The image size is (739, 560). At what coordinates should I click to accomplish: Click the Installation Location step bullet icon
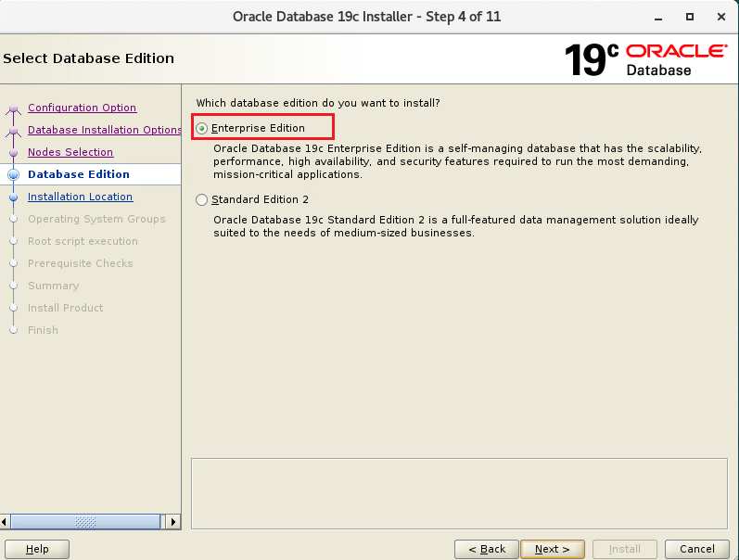pos(13,197)
